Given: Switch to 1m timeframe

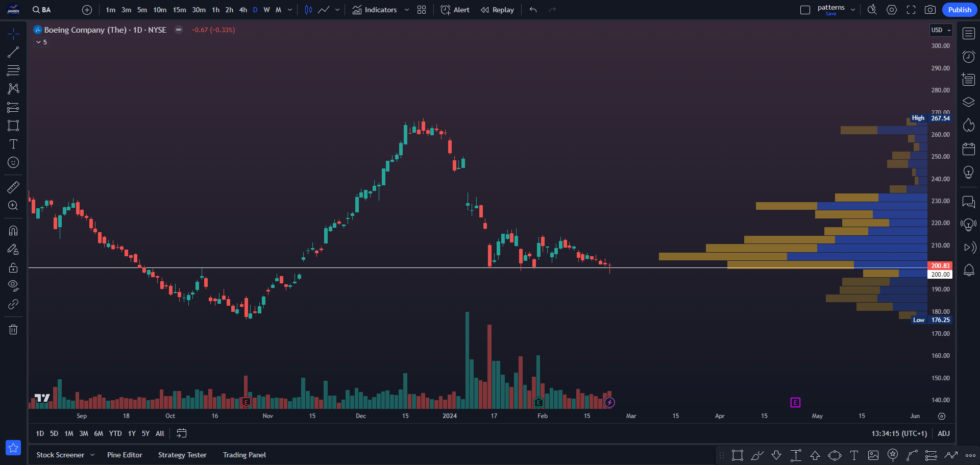Looking at the screenshot, I should point(110,10).
